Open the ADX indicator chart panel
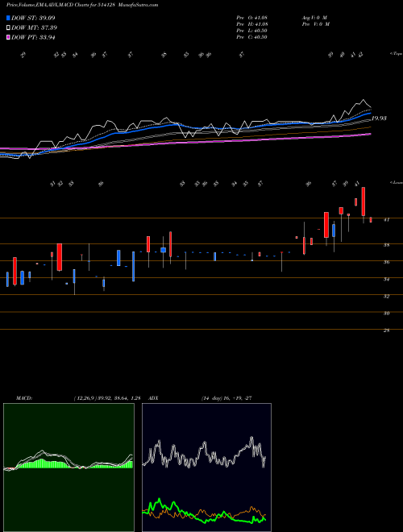Image resolution: width=403 pixels, height=532 pixels. point(206,468)
